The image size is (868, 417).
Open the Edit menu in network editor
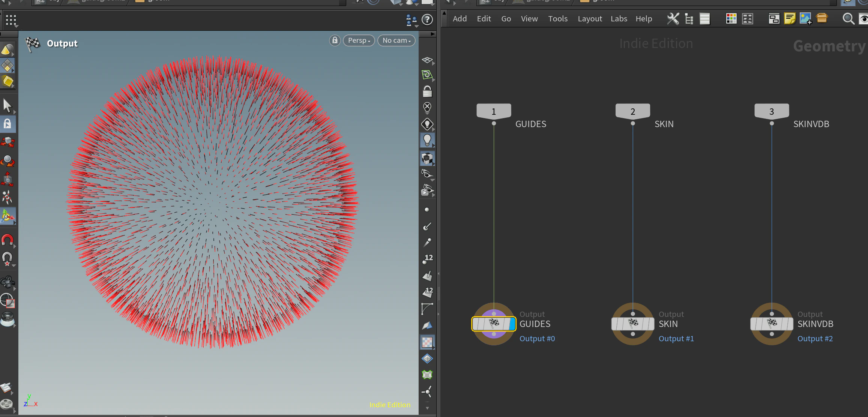tap(484, 19)
